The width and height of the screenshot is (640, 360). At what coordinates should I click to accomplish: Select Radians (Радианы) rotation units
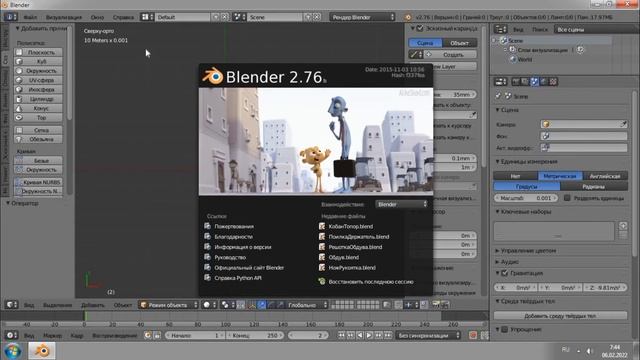coord(594,187)
